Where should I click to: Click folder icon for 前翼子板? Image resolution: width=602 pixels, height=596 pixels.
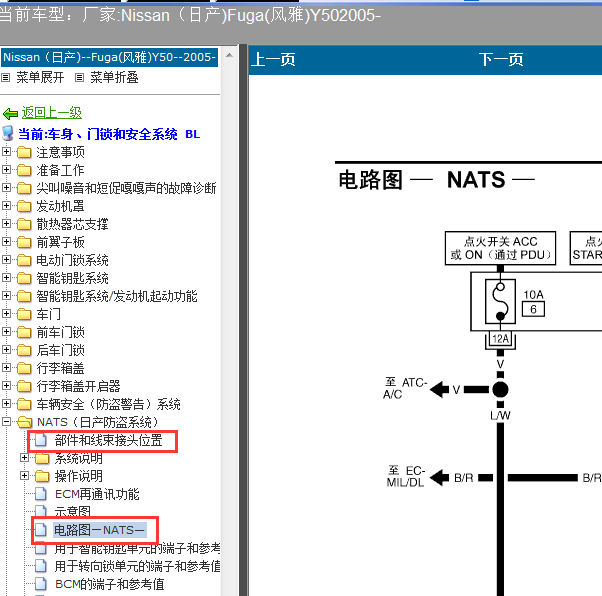[x=24, y=242]
